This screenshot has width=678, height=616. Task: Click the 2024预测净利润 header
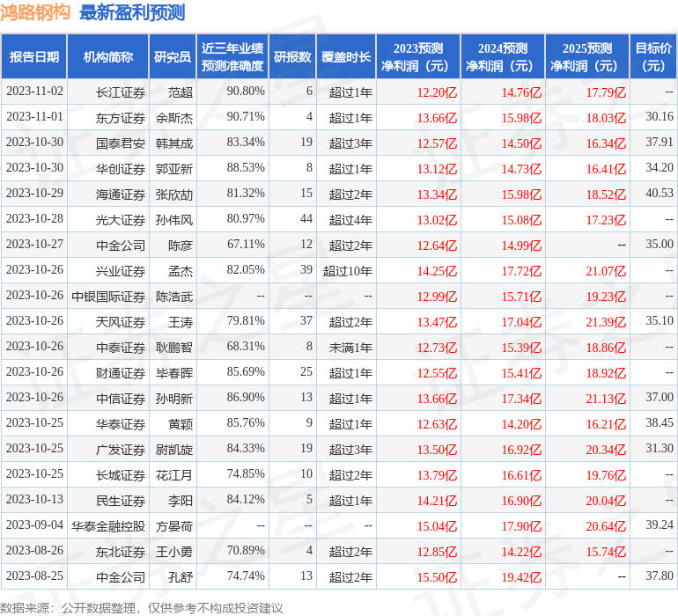click(503, 57)
